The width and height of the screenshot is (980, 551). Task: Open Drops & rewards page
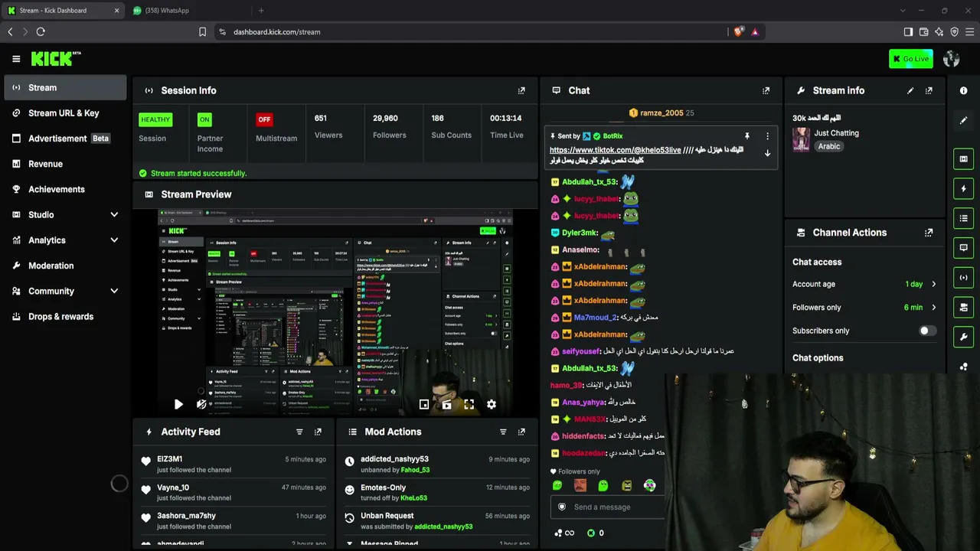[65, 317]
